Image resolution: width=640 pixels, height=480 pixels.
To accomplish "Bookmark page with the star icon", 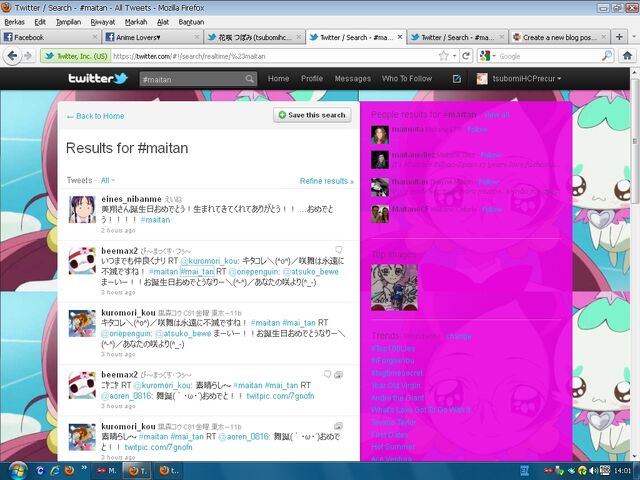I will (444, 56).
